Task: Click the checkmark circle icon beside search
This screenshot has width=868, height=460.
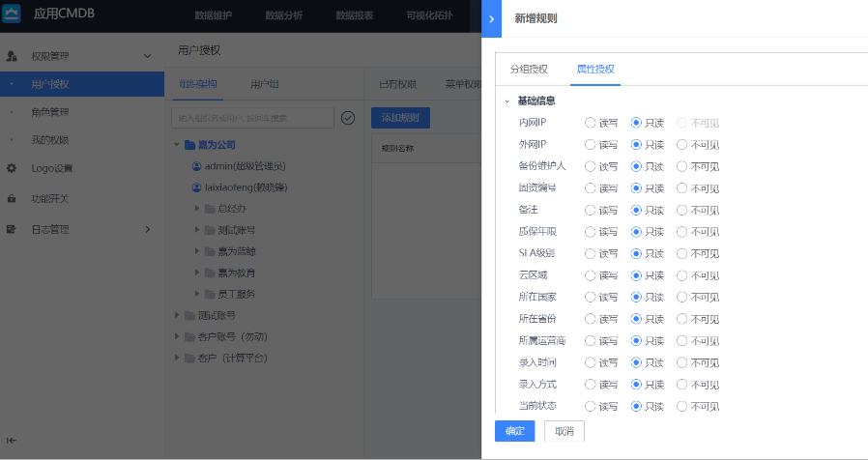Action: point(348,118)
